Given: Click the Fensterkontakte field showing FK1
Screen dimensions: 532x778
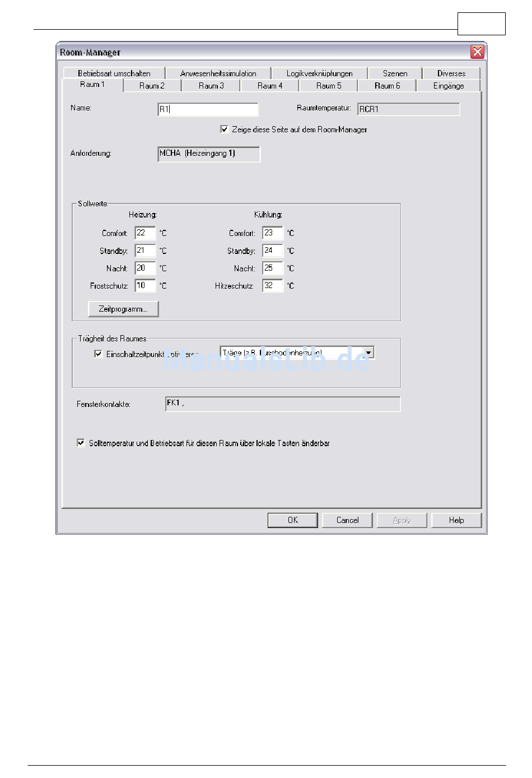Looking at the screenshot, I should pyautogui.click(x=283, y=404).
